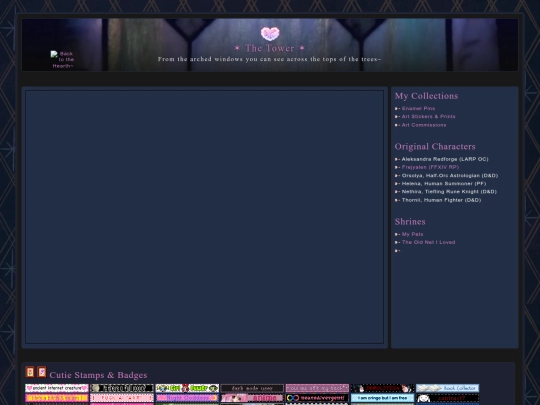This screenshot has width=540, height=405.
Task: Click the anime stamp
Action: [x=252, y=398]
